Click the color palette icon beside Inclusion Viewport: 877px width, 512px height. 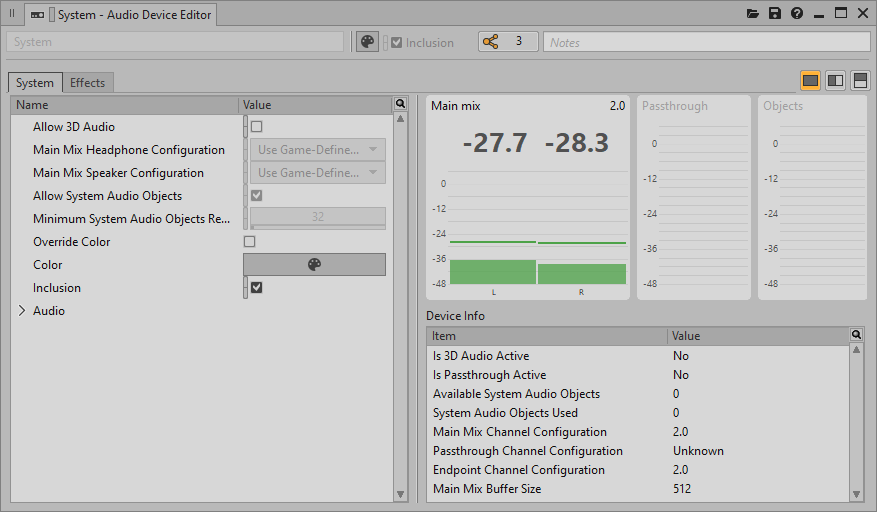pos(368,42)
